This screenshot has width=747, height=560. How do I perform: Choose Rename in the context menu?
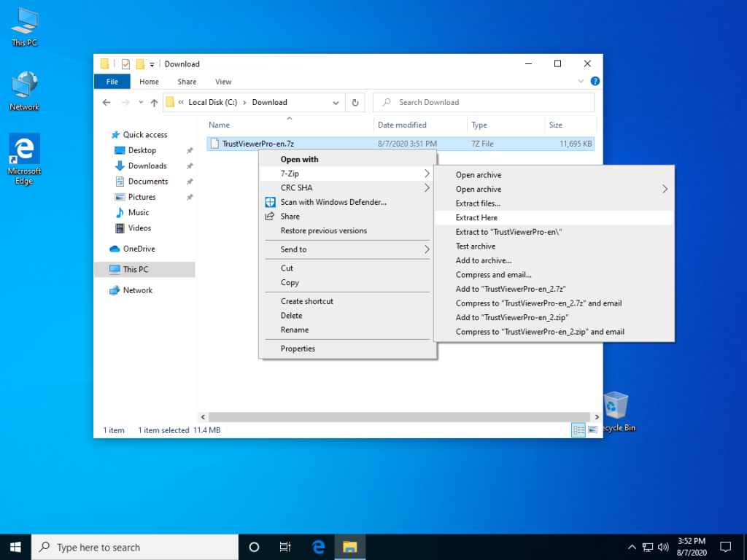coord(347,330)
